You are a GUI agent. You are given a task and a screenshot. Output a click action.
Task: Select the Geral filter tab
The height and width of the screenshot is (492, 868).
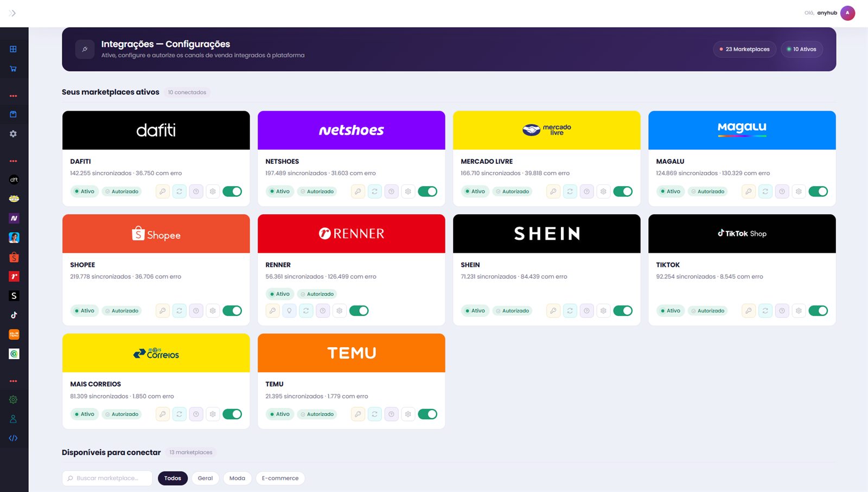tap(205, 478)
